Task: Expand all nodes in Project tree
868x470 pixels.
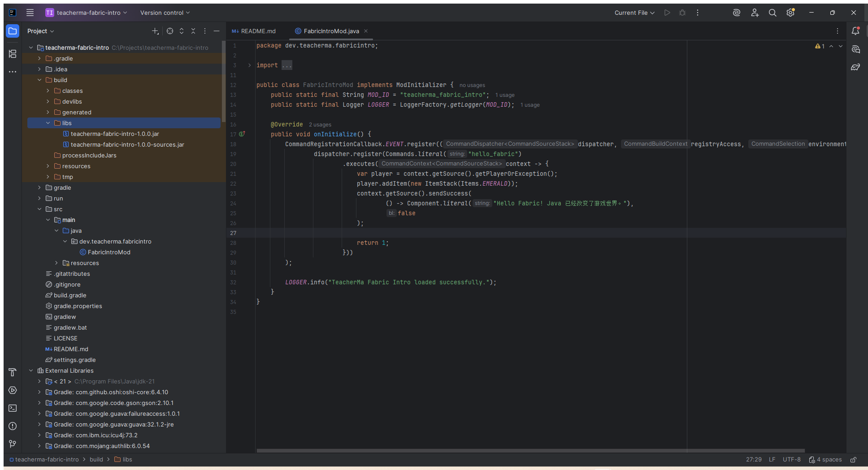Action: click(x=182, y=31)
